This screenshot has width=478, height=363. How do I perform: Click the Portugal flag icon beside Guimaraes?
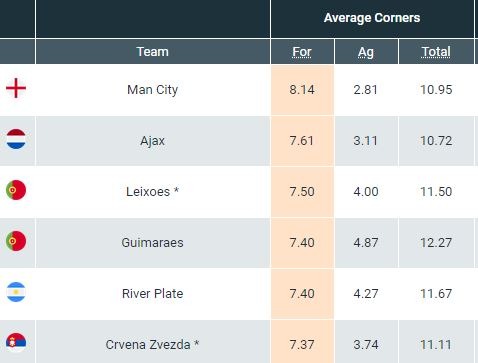click(x=16, y=241)
